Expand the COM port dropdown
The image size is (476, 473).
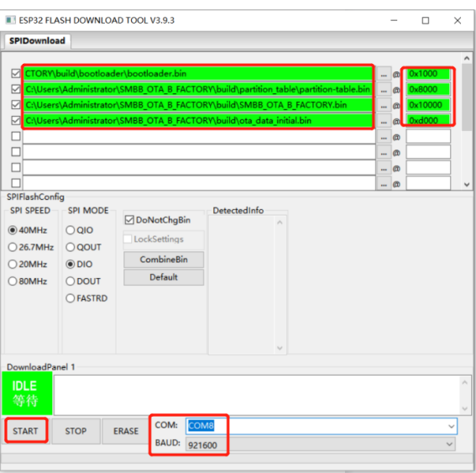[x=451, y=426]
